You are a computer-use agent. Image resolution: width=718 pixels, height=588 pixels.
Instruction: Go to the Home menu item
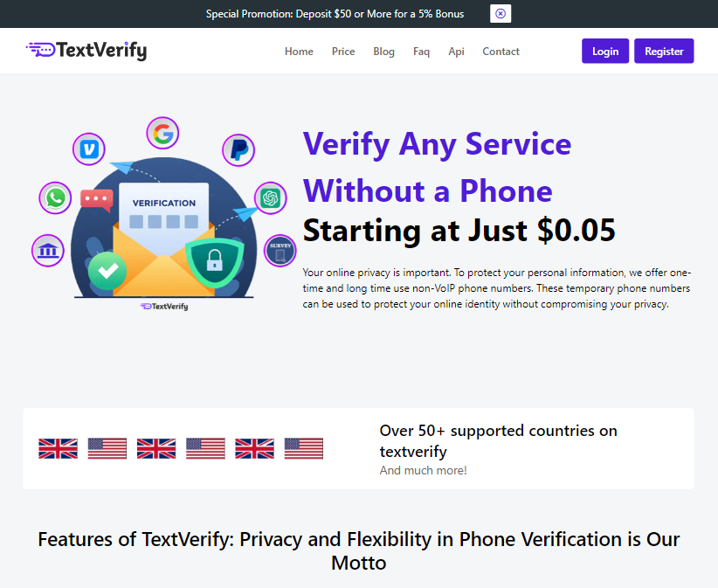[299, 52]
